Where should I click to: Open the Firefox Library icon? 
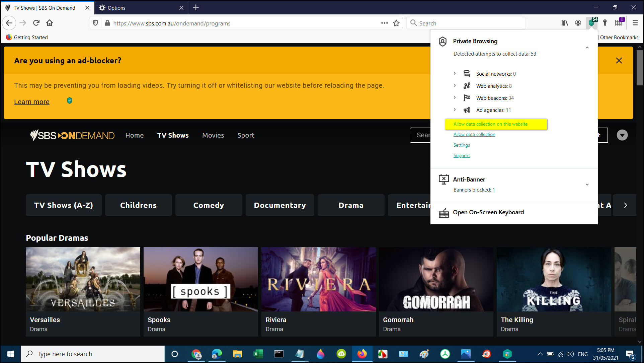(x=565, y=23)
